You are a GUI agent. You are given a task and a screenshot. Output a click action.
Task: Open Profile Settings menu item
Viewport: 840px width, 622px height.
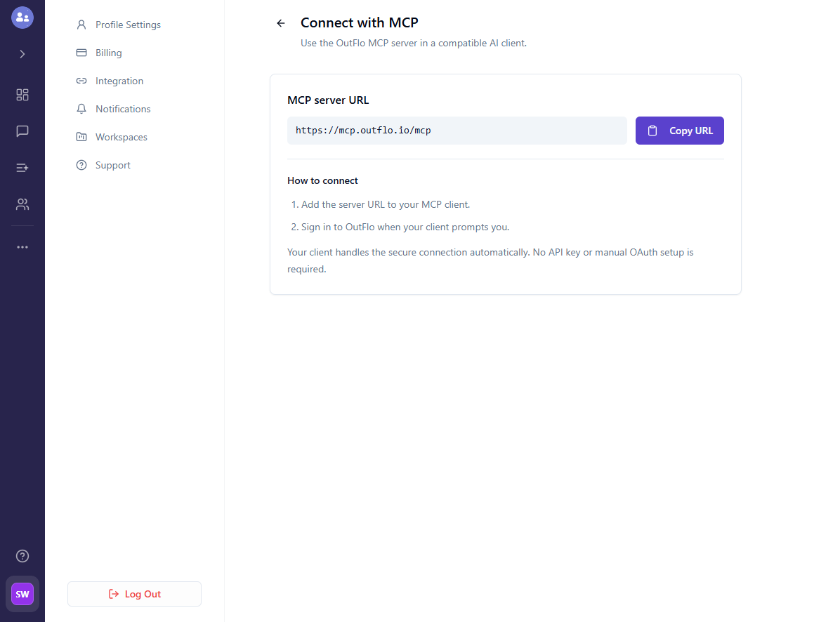119,25
